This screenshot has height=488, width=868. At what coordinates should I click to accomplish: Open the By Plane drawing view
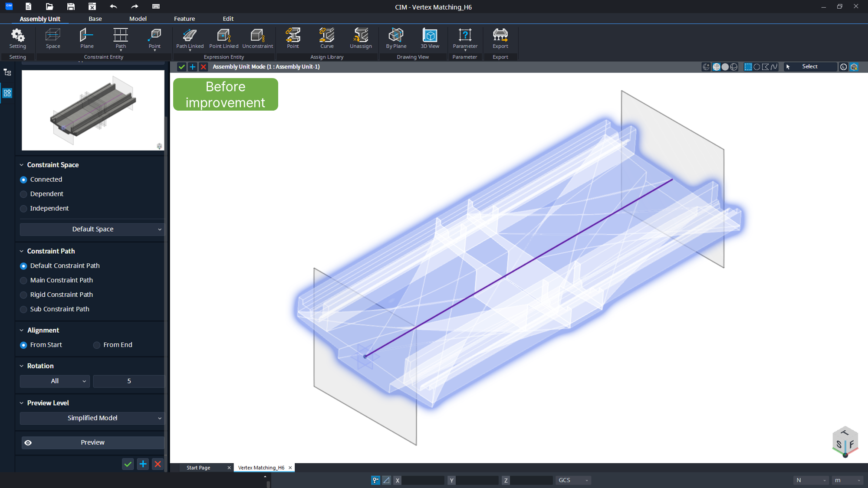pyautogui.click(x=396, y=38)
